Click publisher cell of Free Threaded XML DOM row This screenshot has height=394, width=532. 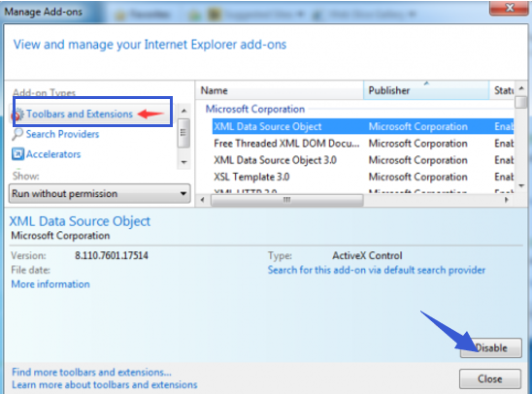[x=418, y=144]
